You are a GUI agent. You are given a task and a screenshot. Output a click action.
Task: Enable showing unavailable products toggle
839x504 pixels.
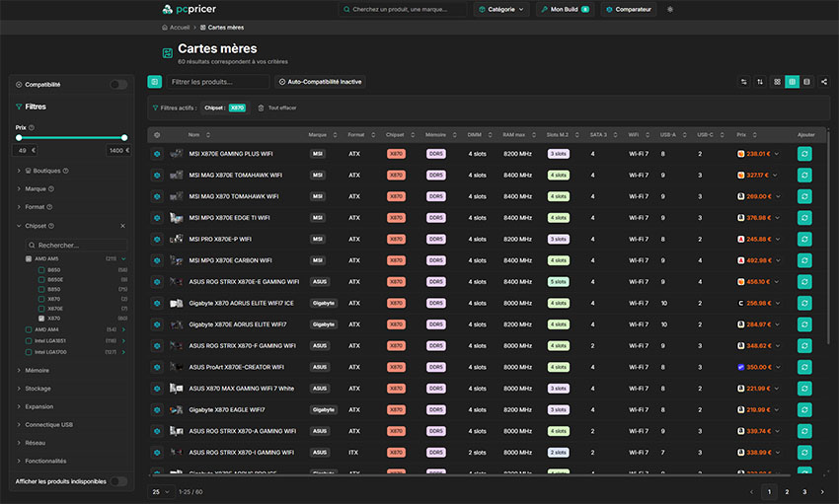[118, 481]
